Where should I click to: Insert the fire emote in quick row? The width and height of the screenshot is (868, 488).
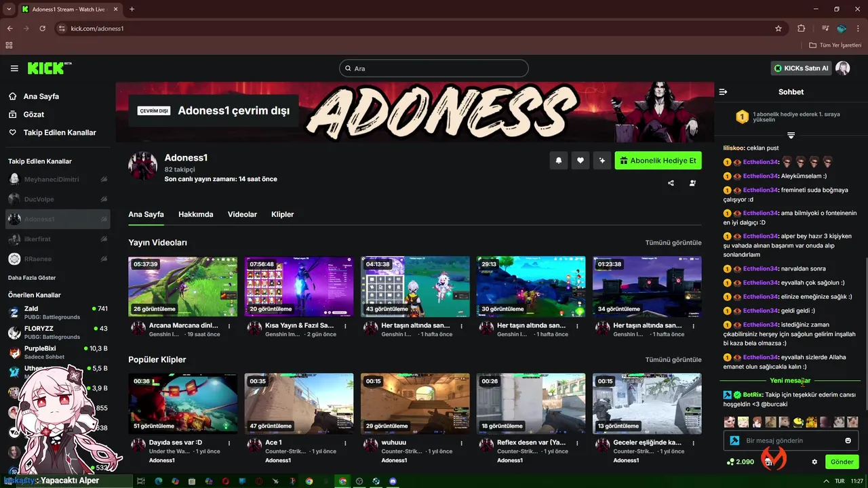click(812, 422)
